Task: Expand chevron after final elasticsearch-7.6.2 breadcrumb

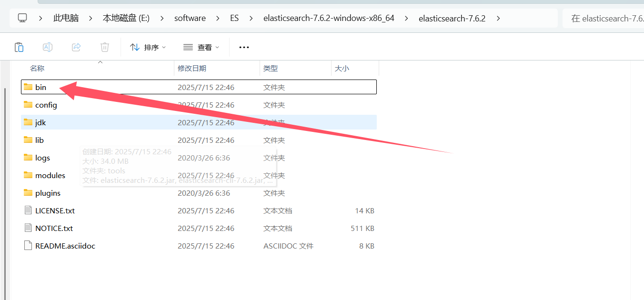Action: coord(498,18)
